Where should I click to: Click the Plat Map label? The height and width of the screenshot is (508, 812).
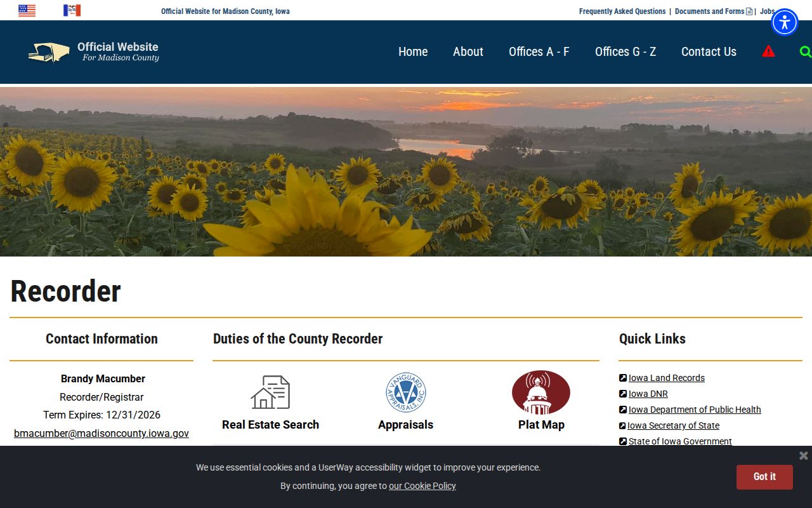click(x=541, y=425)
